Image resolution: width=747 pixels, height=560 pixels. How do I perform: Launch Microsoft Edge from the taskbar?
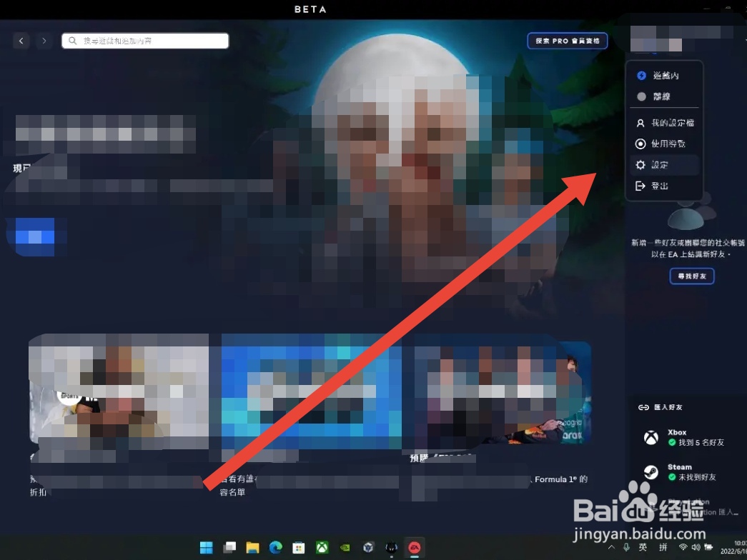[x=275, y=548]
